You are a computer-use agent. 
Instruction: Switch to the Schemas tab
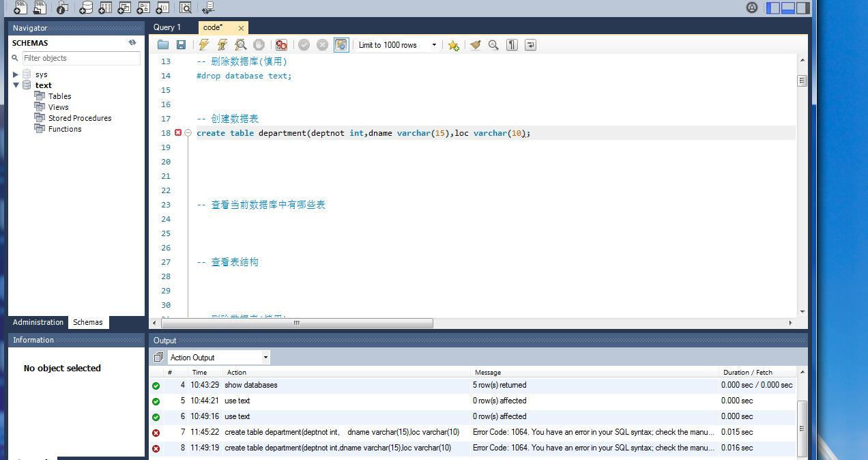point(88,322)
